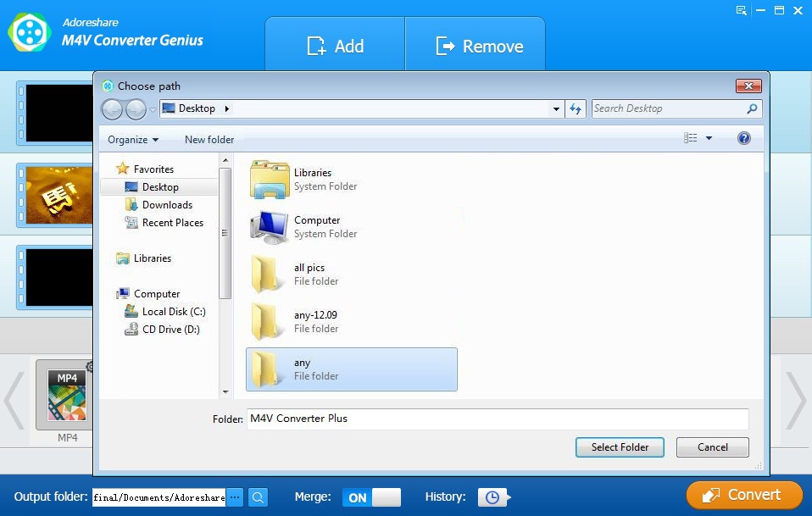Select the Libraries system folder icon
812x516 pixels.
click(269, 179)
